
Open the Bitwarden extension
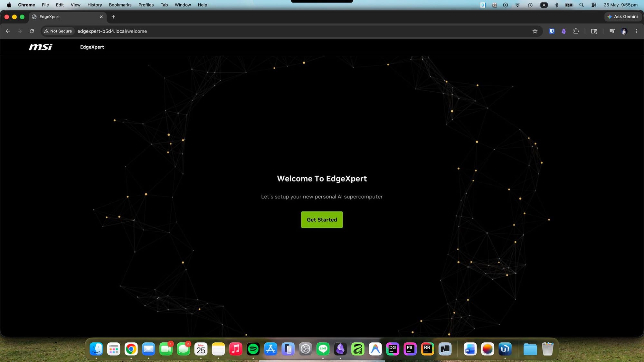pos(552,31)
